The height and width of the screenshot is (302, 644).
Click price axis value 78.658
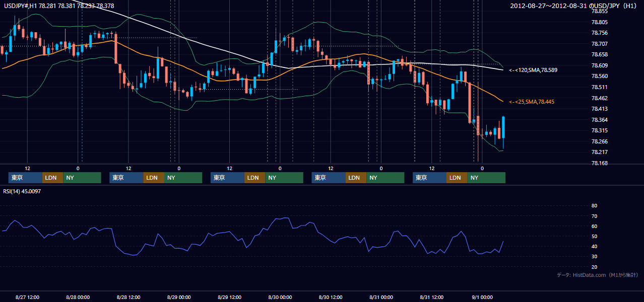point(599,55)
